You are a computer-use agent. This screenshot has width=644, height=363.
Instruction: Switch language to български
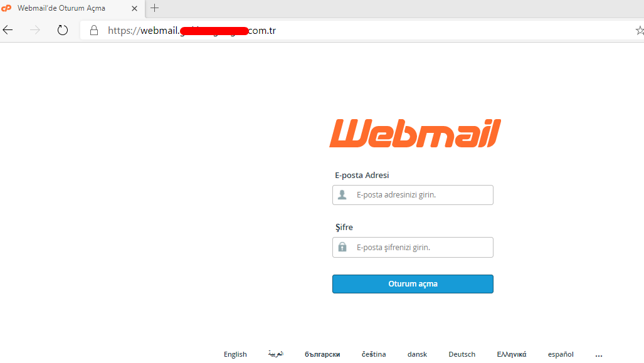[322, 354]
